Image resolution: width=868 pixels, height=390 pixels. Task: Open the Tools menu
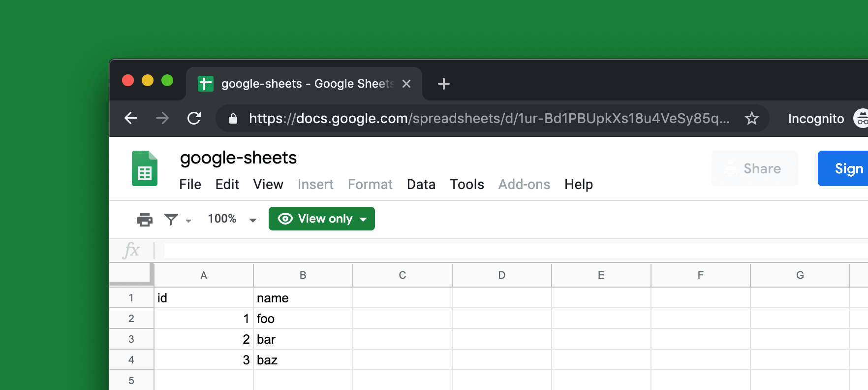coord(467,184)
